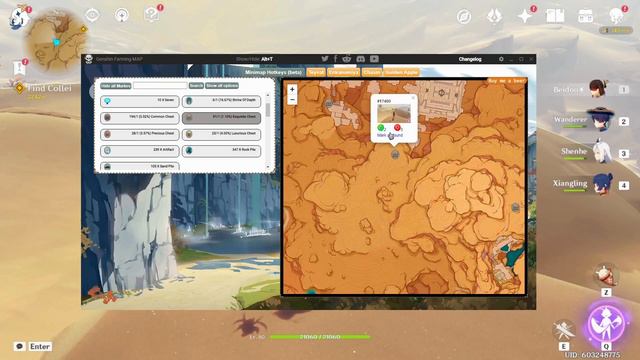Click the Mark as found link
This screenshot has width=640, height=360.
point(390,135)
